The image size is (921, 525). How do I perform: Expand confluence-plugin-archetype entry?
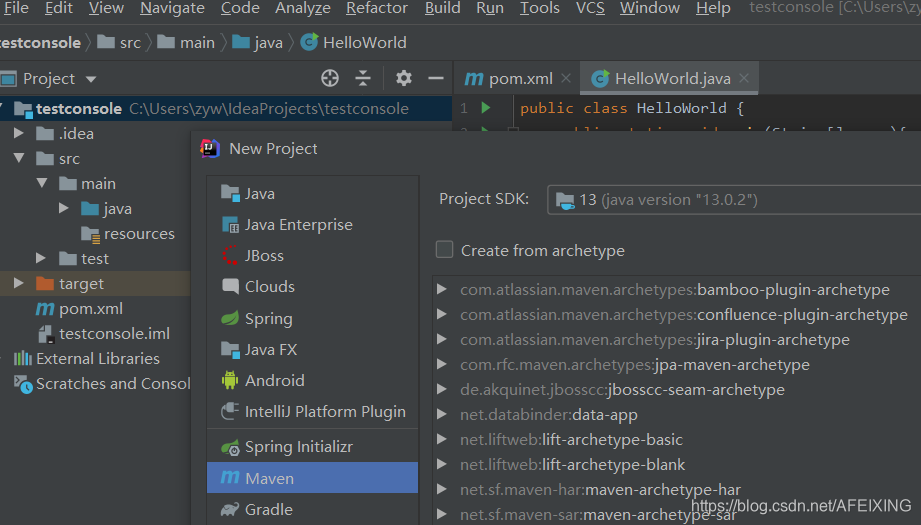tap(442, 314)
